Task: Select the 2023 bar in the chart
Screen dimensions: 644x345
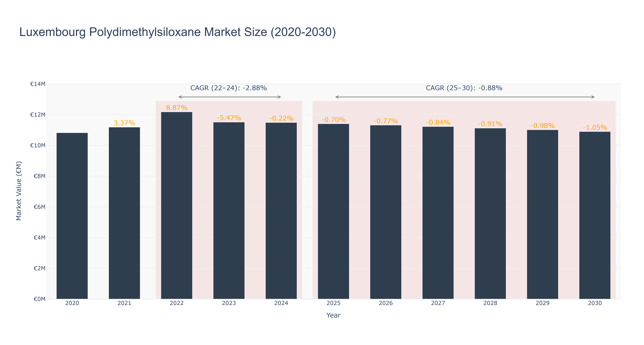Action: pos(229,210)
